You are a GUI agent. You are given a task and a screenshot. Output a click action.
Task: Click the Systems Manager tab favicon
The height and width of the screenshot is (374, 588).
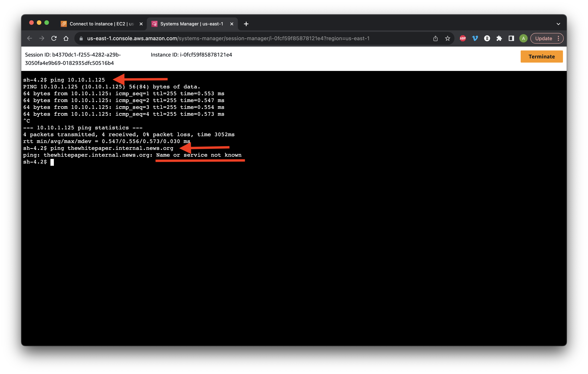pyautogui.click(x=154, y=24)
